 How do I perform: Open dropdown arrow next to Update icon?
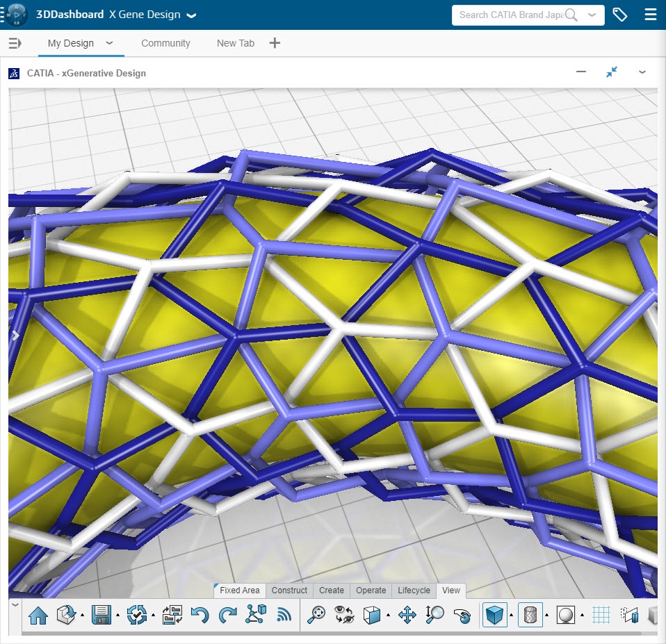pos(153,615)
